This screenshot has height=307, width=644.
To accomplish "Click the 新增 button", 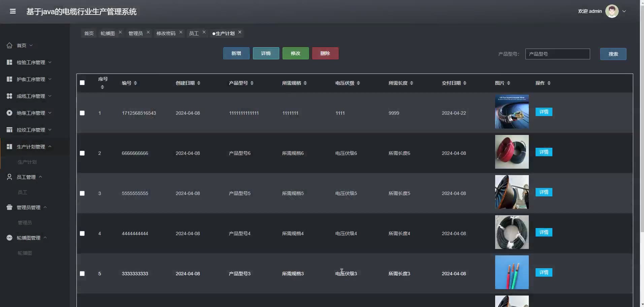I will 236,53.
